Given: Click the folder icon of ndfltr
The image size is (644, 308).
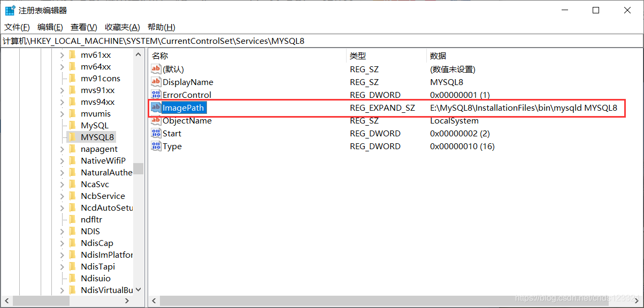Looking at the screenshot, I should [73, 219].
